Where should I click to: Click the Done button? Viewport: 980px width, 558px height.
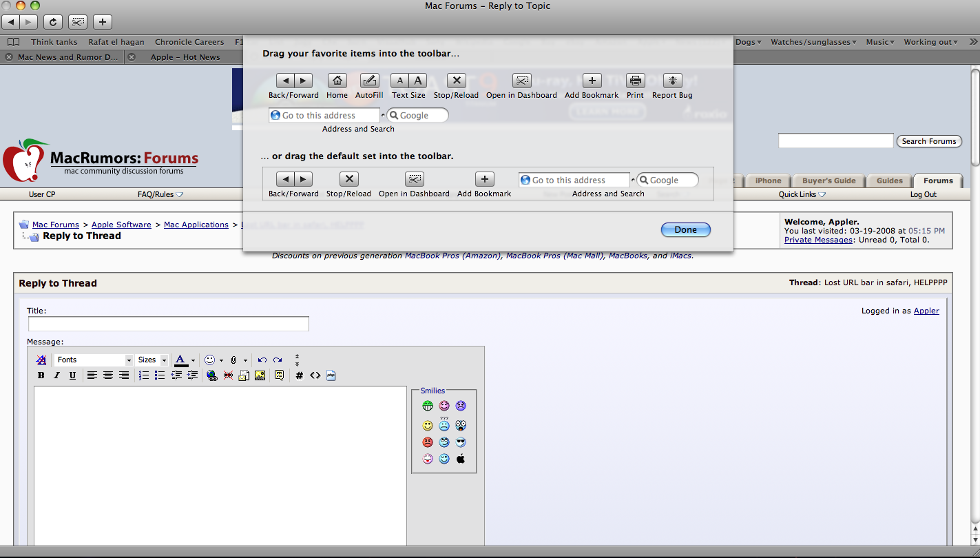[x=685, y=229]
